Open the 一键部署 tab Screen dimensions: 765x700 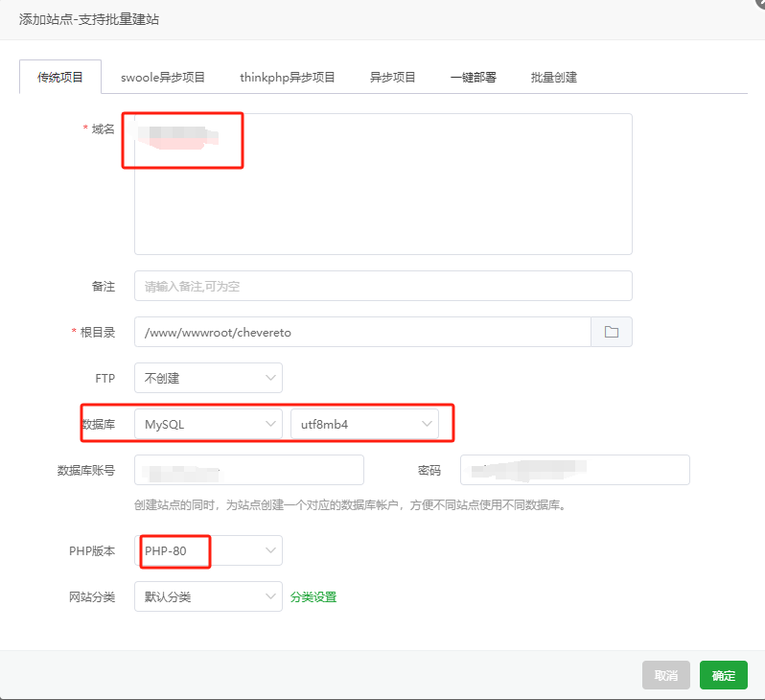coord(474,77)
